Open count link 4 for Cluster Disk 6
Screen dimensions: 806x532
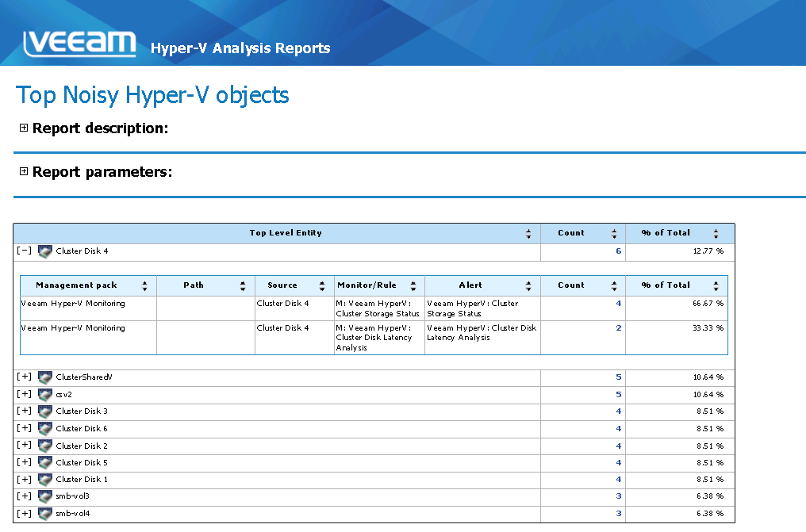point(618,428)
